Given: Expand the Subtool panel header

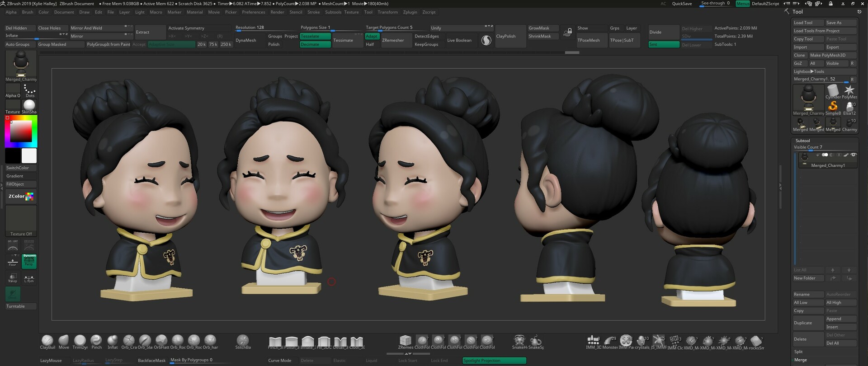Looking at the screenshot, I should click(x=803, y=141).
